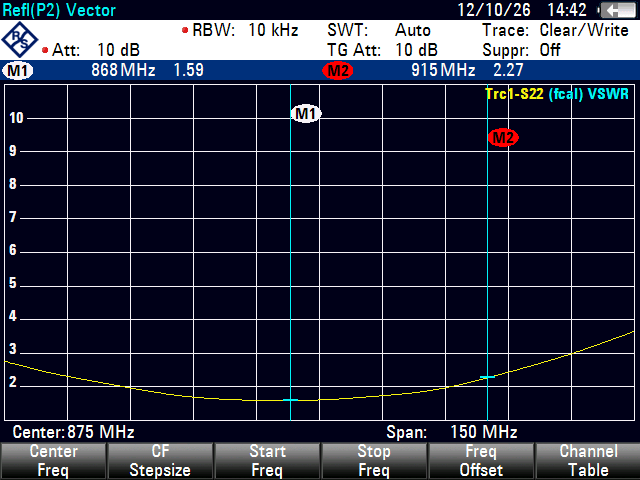Click the battery indicator icon in header
640x480 pixels.
[618, 10]
